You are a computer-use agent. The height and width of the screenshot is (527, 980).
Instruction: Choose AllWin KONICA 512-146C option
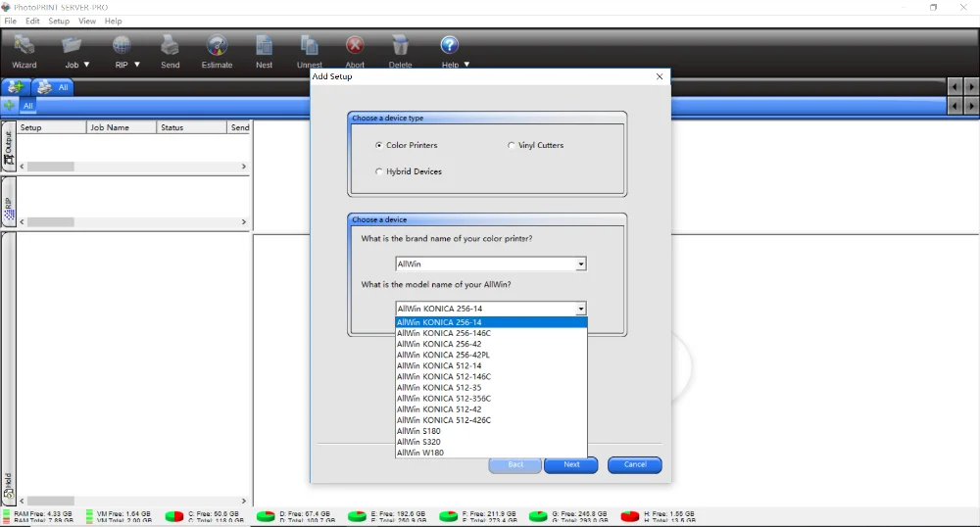pos(491,376)
